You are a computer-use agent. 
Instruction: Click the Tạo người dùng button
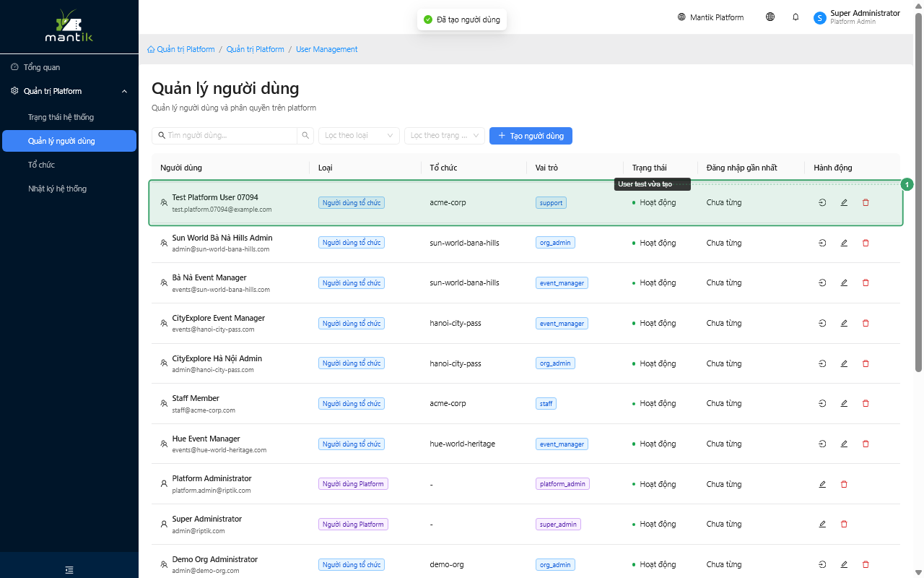[531, 135]
